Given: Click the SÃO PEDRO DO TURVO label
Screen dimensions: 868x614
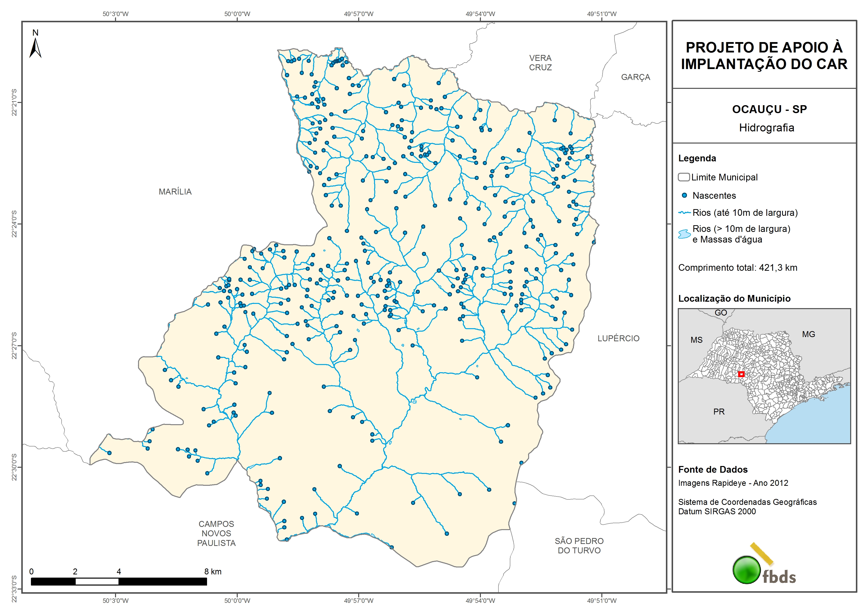Looking at the screenshot, I should point(579,545).
